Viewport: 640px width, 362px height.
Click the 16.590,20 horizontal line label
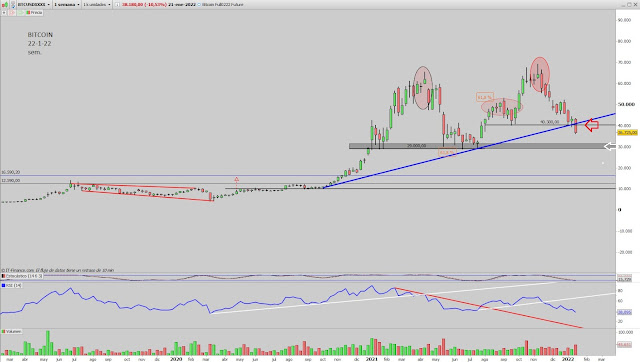[x=11, y=172]
